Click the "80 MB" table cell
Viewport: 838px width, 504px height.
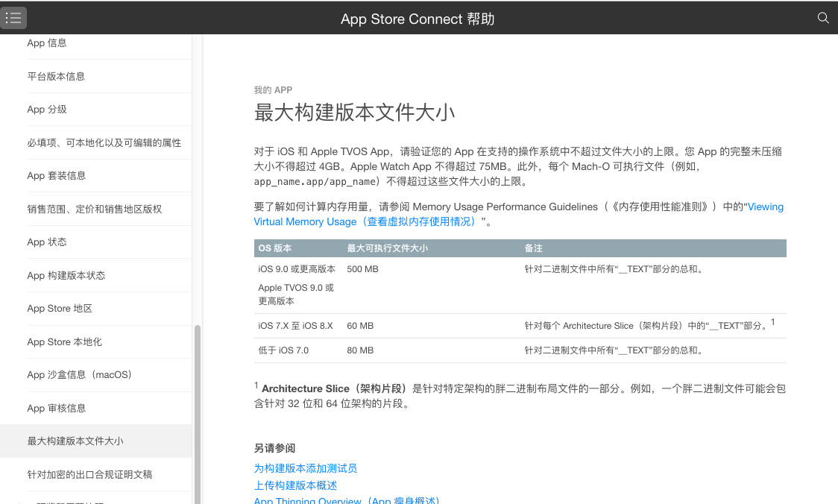360,350
